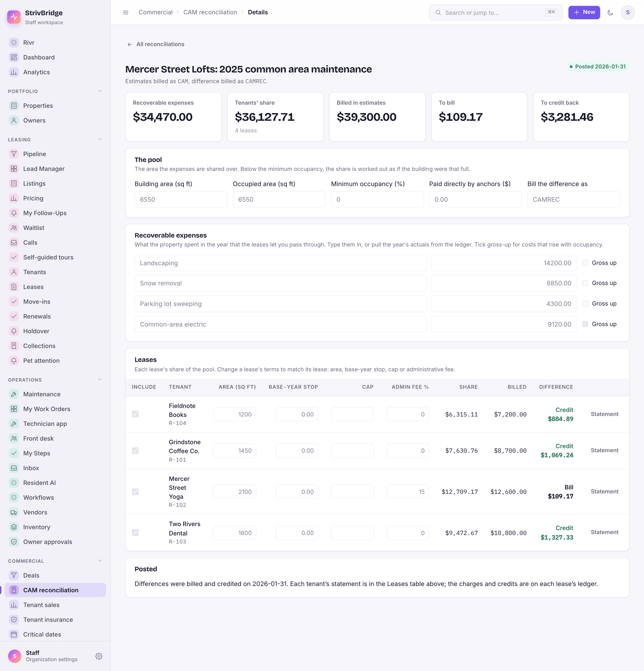This screenshot has height=671, width=644.
Task: Focus the Search or jump to field
Action: point(496,13)
